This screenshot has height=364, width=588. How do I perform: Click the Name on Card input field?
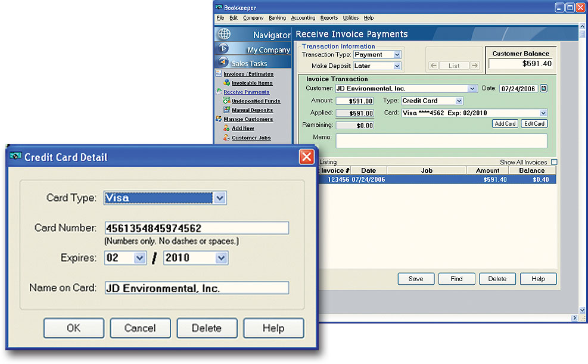(x=197, y=288)
